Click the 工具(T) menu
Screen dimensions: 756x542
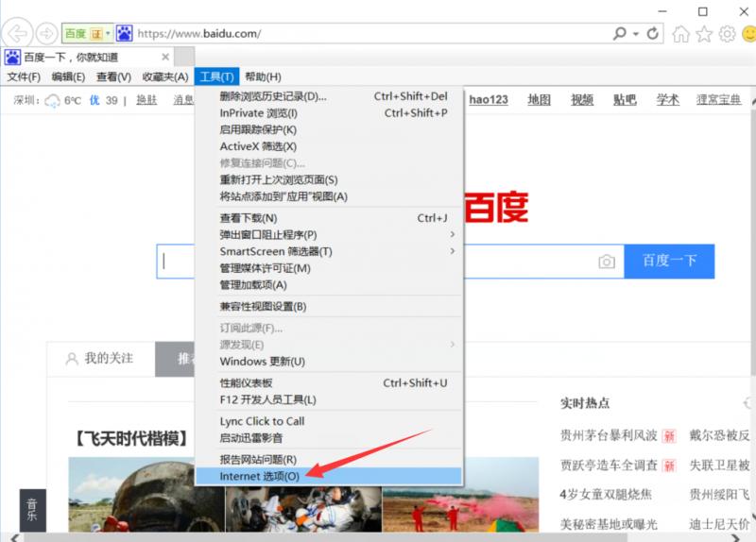click(217, 76)
